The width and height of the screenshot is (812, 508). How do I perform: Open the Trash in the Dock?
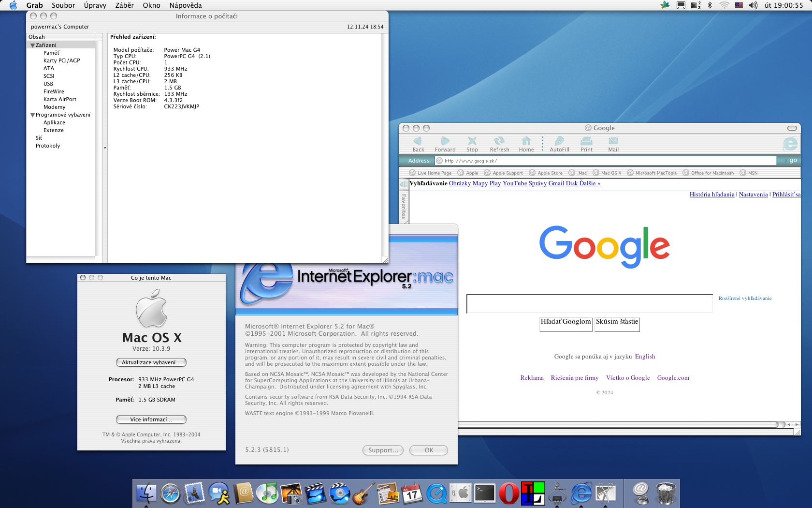(x=666, y=493)
